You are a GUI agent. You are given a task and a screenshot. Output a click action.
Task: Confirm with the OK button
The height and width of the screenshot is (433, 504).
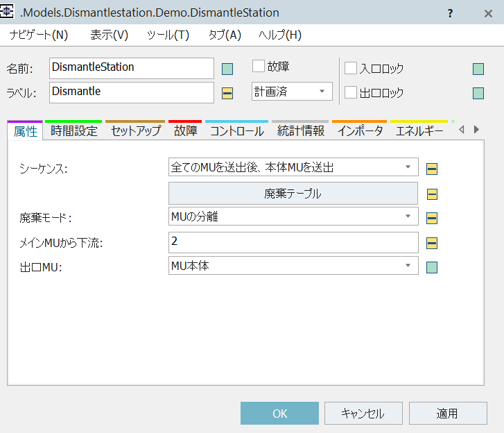(x=279, y=413)
